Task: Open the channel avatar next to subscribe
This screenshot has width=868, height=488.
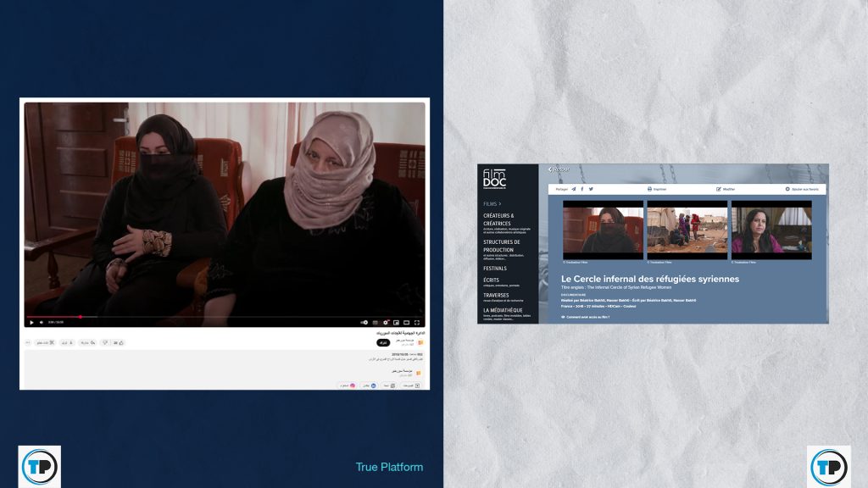Action: point(420,342)
